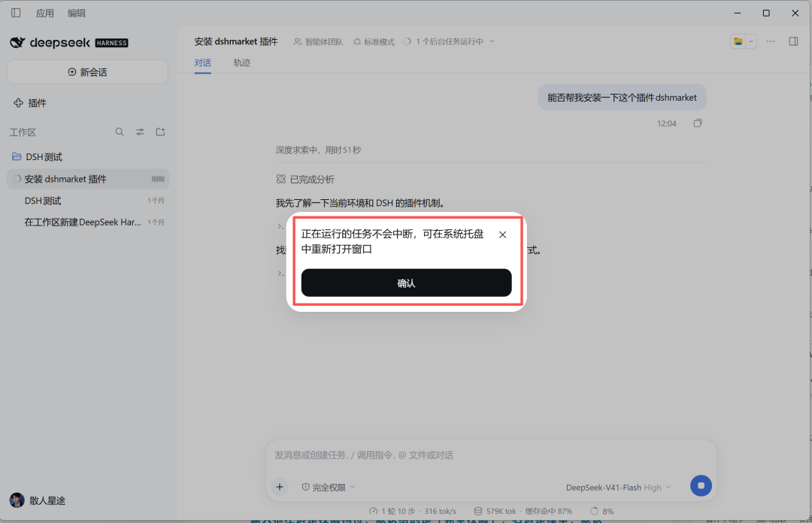
Task: Click the 深度求索中，用时51秒 status text
Action: tap(319, 150)
